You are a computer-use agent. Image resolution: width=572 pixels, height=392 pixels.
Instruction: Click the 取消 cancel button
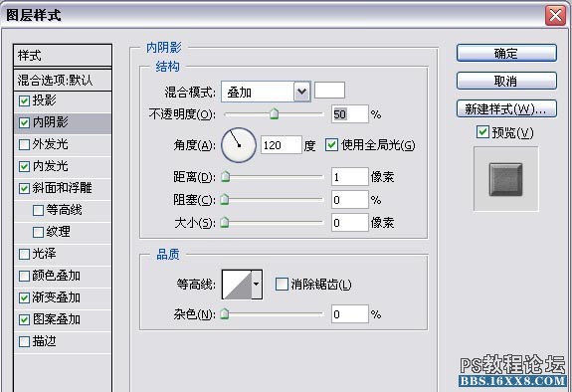[x=506, y=81]
